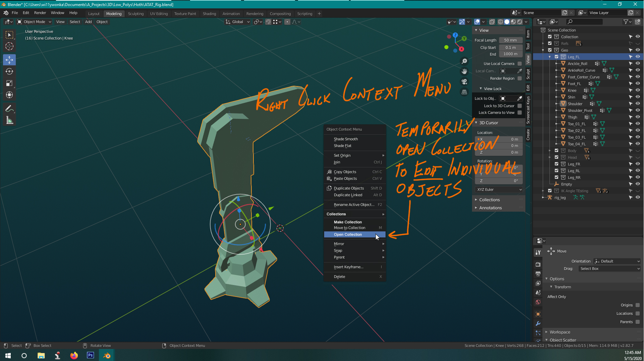Open Firefox from the taskbar
This screenshot has width=644, height=361.
[74, 355]
